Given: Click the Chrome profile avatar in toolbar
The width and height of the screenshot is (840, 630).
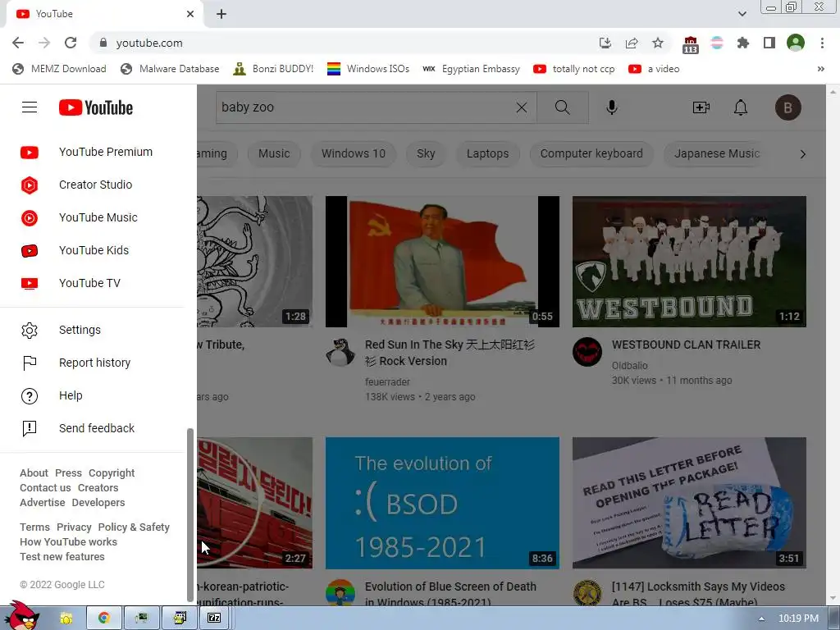Looking at the screenshot, I should coord(796,43).
